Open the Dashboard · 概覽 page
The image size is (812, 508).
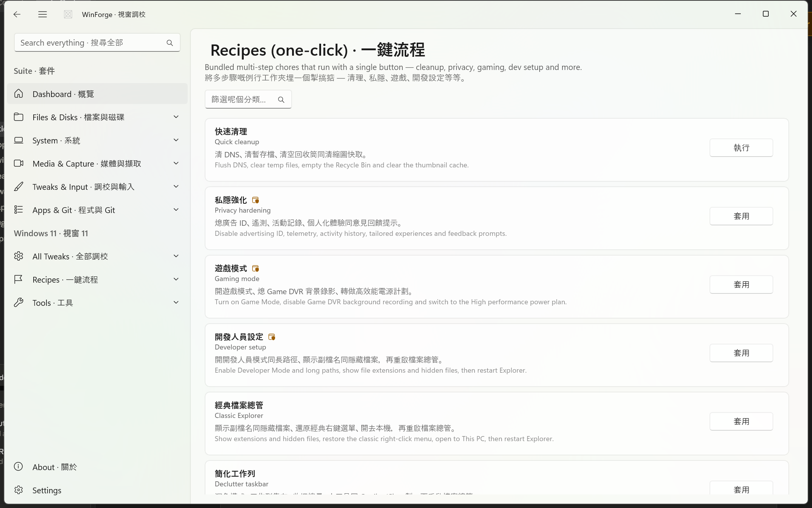(97, 94)
